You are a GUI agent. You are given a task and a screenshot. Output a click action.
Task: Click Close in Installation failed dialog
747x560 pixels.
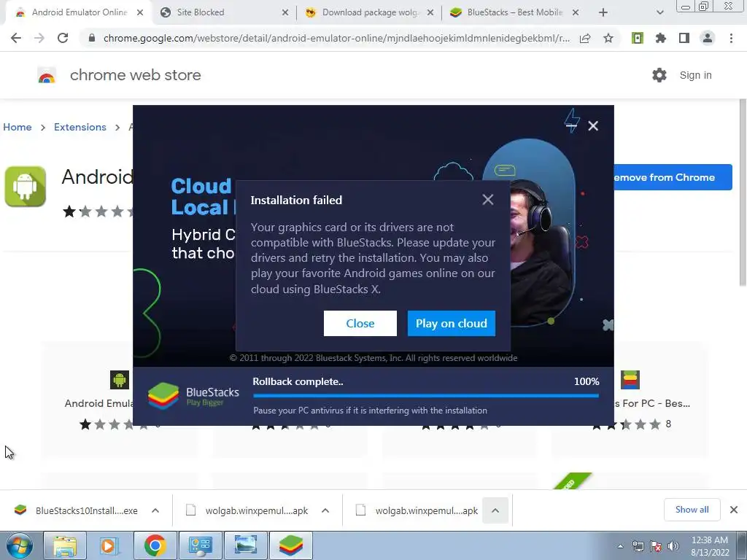pos(360,323)
